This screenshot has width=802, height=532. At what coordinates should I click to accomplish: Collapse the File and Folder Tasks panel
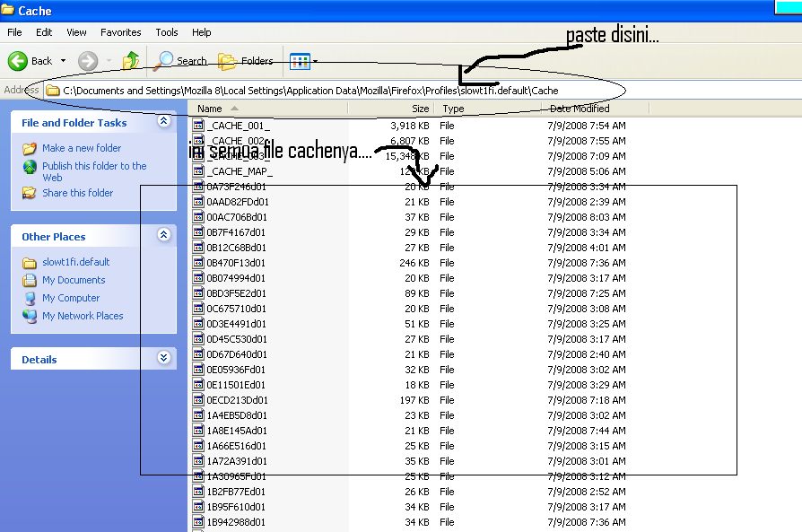[x=163, y=121]
